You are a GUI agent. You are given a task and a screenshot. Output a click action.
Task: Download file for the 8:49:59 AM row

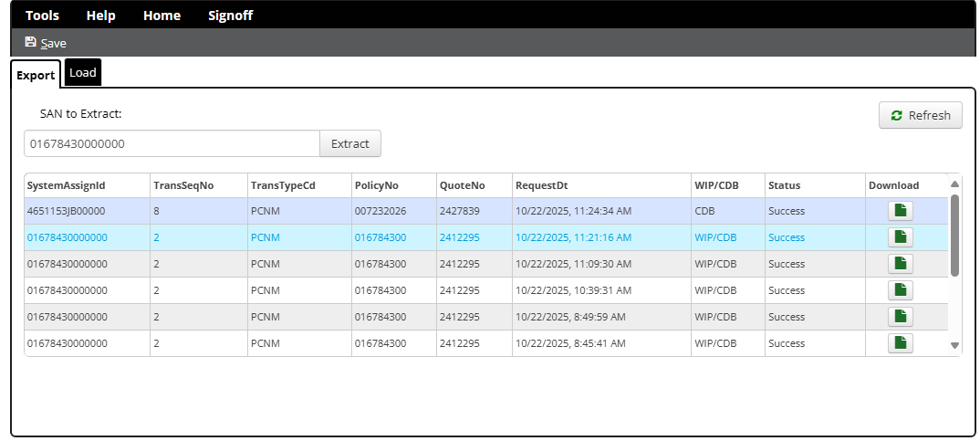(x=900, y=317)
